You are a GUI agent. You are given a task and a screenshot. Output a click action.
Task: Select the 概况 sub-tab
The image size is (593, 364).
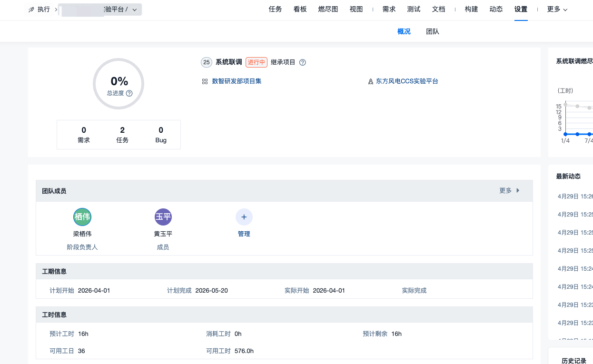[x=404, y=31]
